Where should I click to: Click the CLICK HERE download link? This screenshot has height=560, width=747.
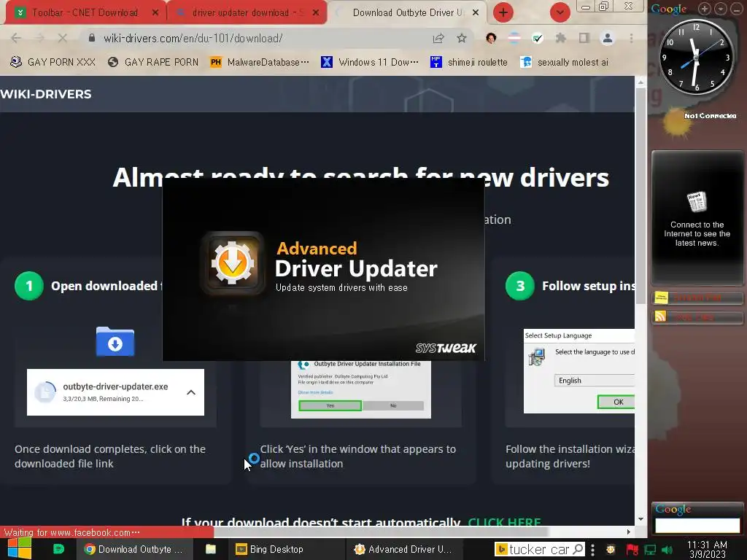504,522
